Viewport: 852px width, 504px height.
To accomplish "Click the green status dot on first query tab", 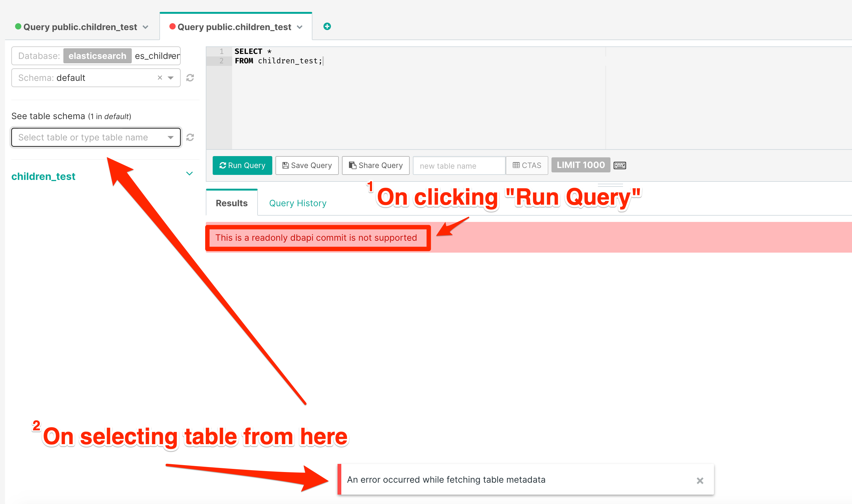I will coord(18,27).
